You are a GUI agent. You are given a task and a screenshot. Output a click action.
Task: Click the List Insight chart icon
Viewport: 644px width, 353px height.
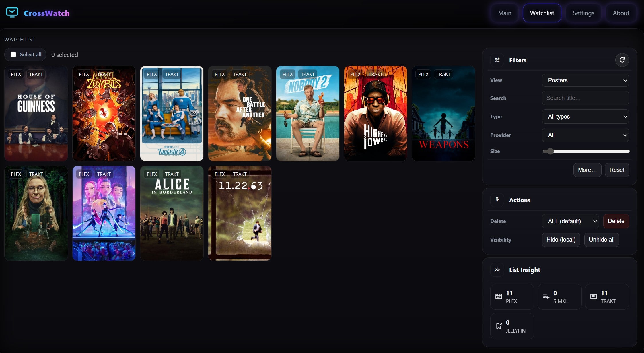coord(497,270)
